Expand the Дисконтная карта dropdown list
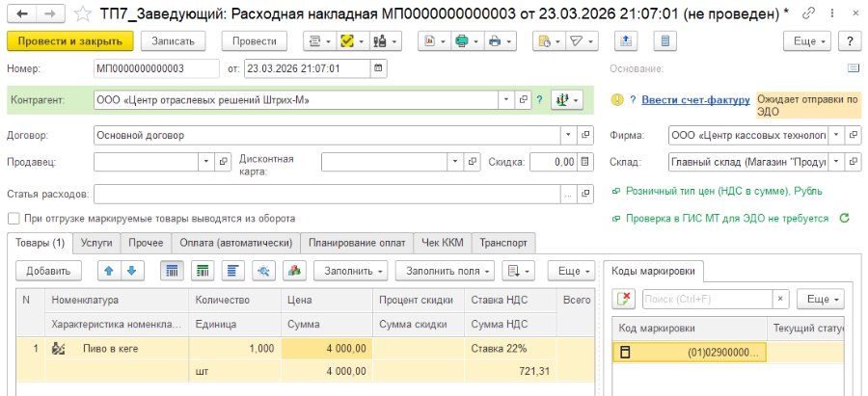Screen dimensions: 868x396 pos(455,162)
